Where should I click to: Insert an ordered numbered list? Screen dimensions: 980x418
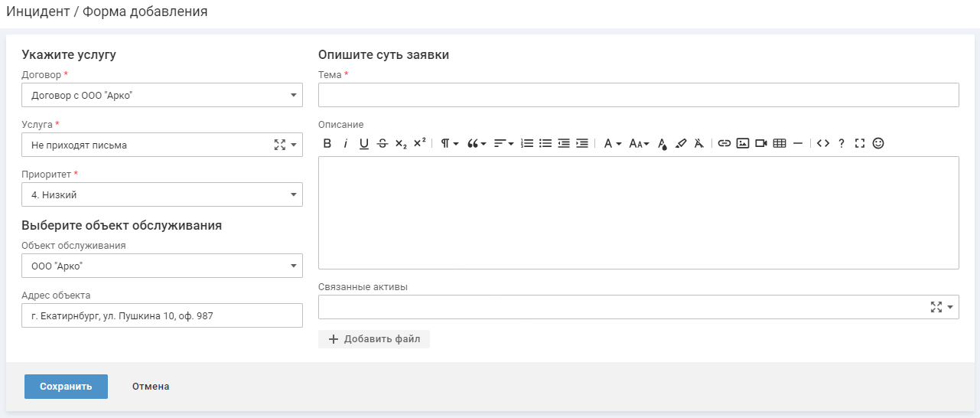click(527, 143)
